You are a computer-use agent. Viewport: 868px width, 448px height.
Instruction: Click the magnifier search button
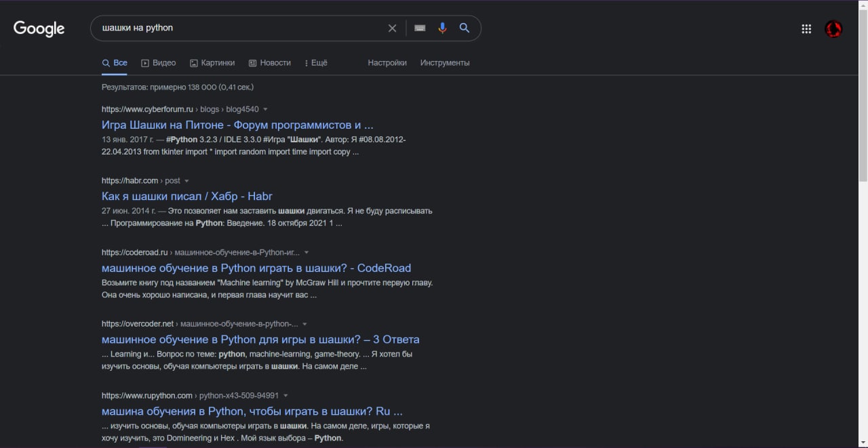[x=465, y=28]
